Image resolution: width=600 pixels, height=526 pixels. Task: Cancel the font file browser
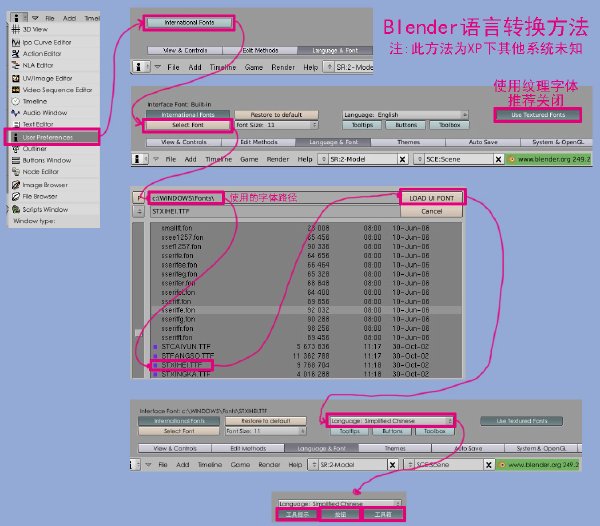pyautogui.click(x=431, y=211)
